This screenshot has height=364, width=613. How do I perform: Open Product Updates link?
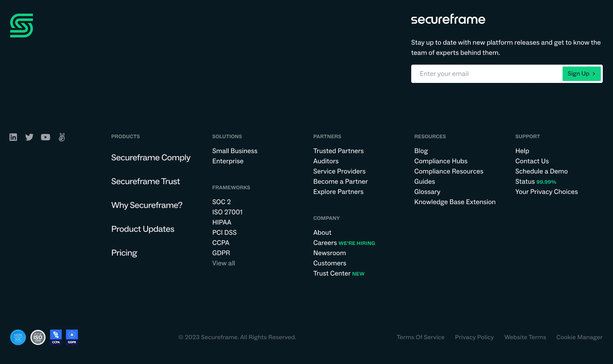[x=143, y=229]
